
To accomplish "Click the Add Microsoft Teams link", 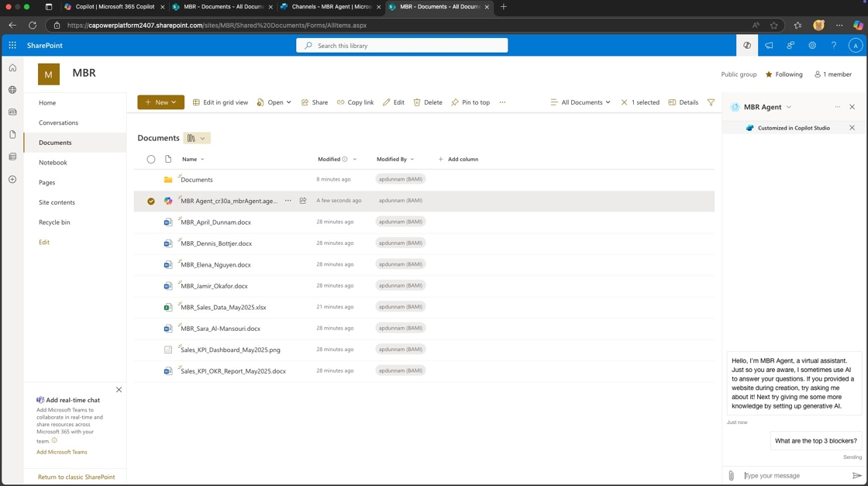I will click(x=62, y=452).
